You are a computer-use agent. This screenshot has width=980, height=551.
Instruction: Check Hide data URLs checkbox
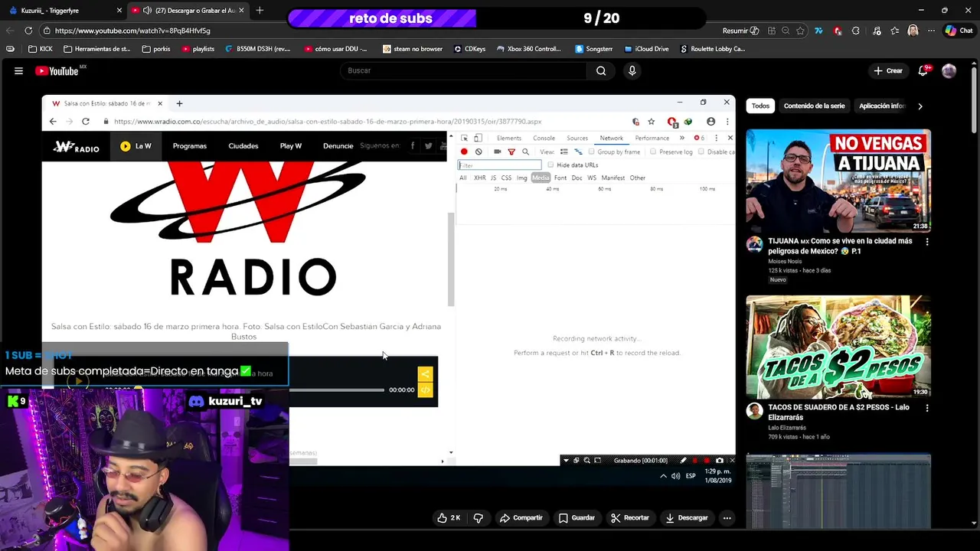tap(550, 165)
